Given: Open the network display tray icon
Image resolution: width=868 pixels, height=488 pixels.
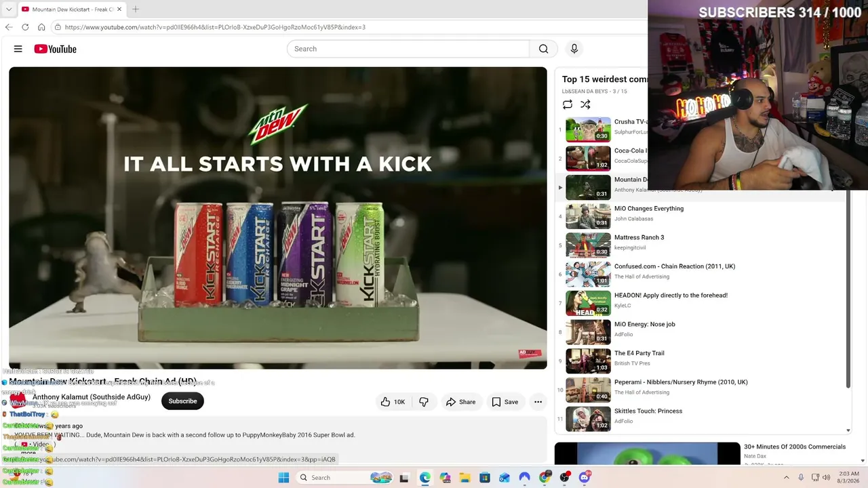Looking at the screenshot, I should click(x=815, y=478).
